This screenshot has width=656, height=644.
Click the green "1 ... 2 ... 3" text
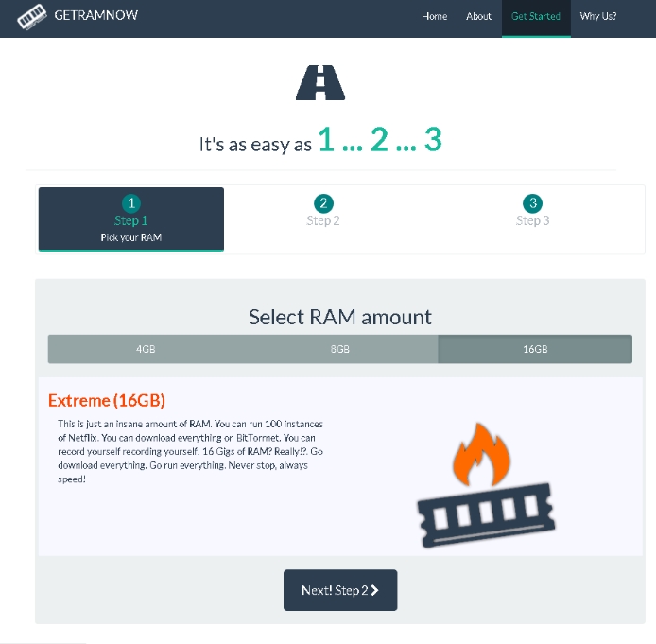click(x=380, y=139)
